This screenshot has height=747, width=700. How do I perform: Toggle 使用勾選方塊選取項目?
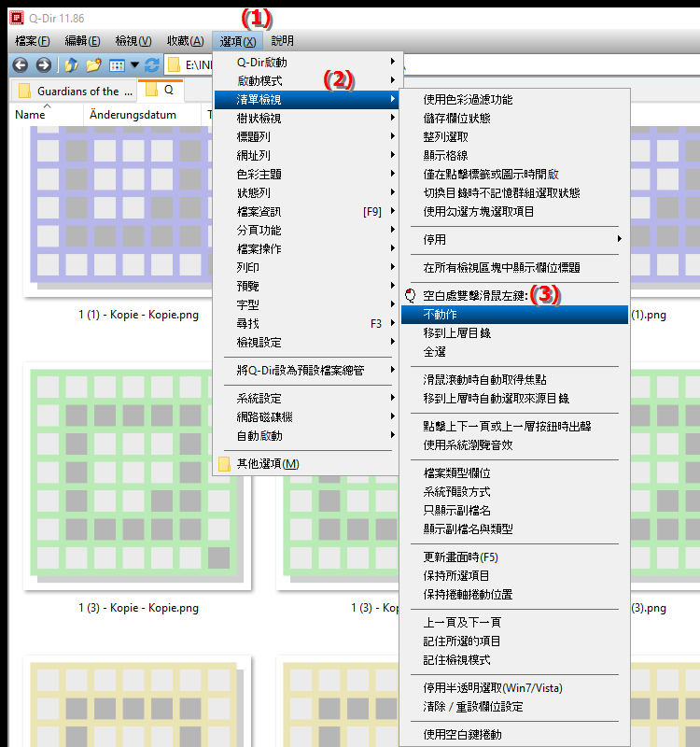coord(515,212)
